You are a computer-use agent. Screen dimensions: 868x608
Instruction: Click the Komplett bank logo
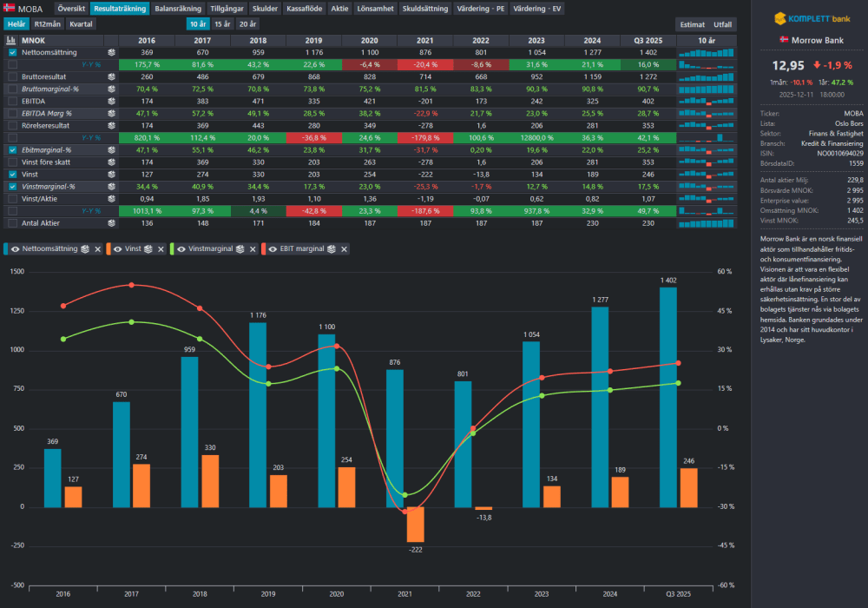[812, 18]
